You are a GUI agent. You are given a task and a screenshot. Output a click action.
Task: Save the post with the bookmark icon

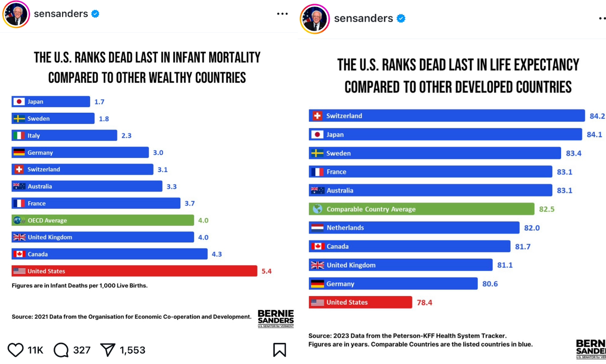tap(280, 350)
